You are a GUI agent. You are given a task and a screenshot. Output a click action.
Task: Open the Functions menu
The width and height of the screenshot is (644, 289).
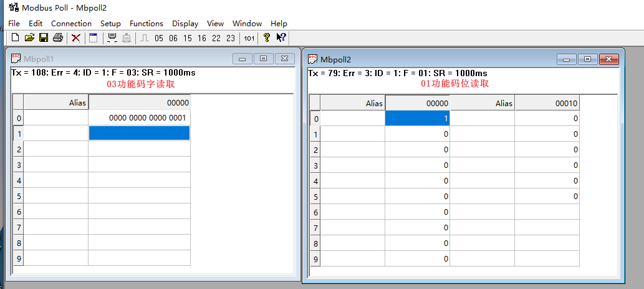146,24
